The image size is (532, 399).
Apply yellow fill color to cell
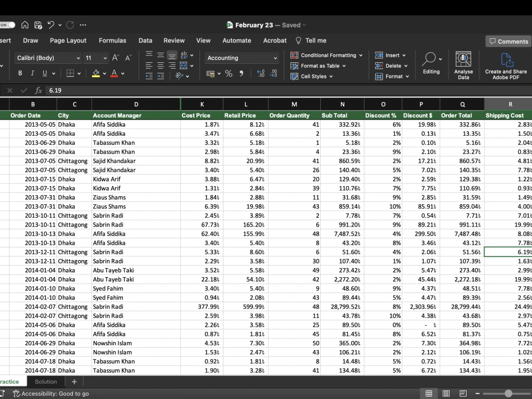[x=96, y=73]
